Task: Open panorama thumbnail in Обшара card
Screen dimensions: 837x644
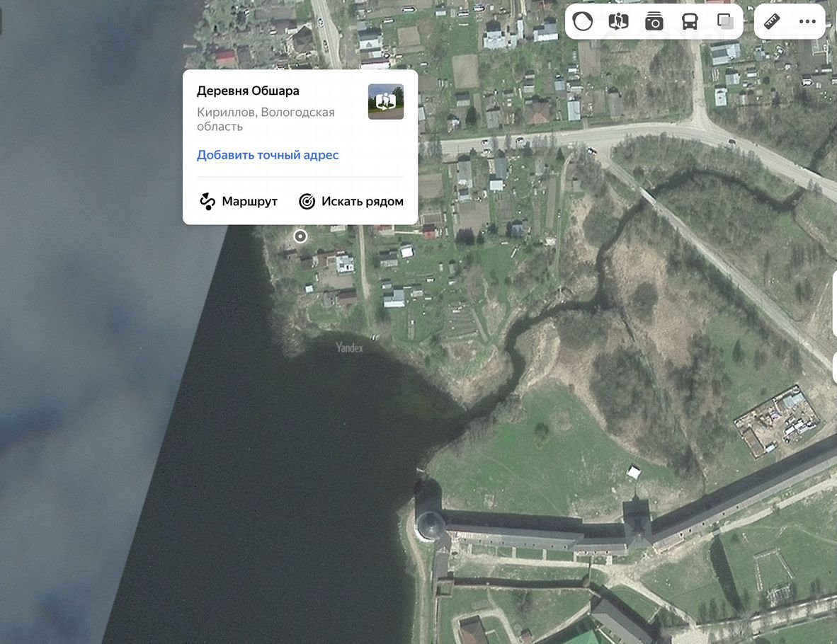Action: click(x=386, y=102)
